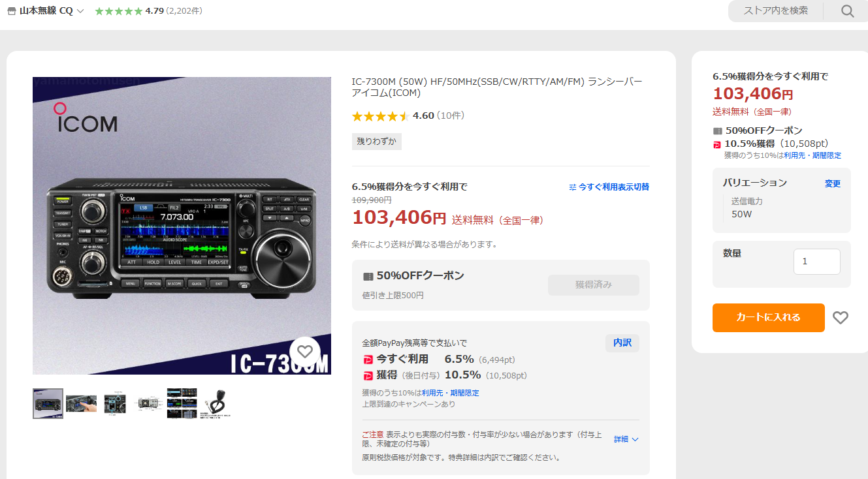Click the search magnifier icon
868x479 pixels.
(x=847, y=11)
